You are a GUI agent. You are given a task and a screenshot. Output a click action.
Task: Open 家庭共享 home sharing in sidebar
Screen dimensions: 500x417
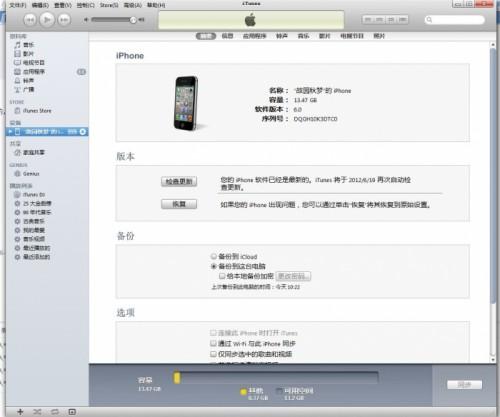click(x=30, y=152)
